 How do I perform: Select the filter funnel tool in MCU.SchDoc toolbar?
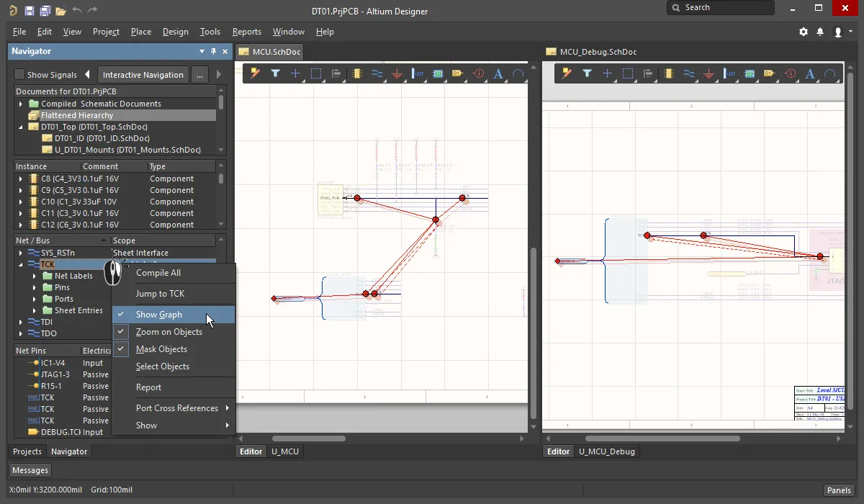275,73
